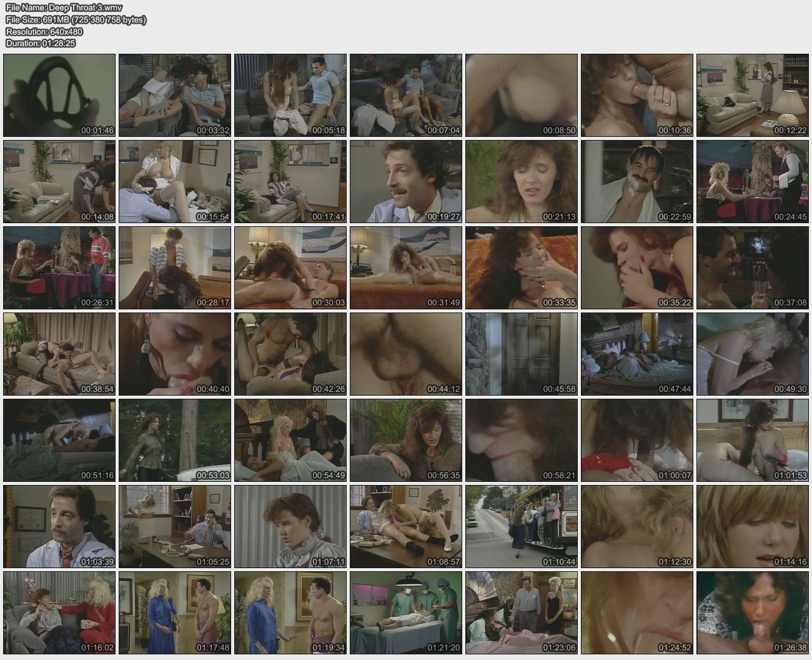Open the thumbnail stamped 01:12:30
Screen dimensions: 812x660
click(x=637, y=526)
